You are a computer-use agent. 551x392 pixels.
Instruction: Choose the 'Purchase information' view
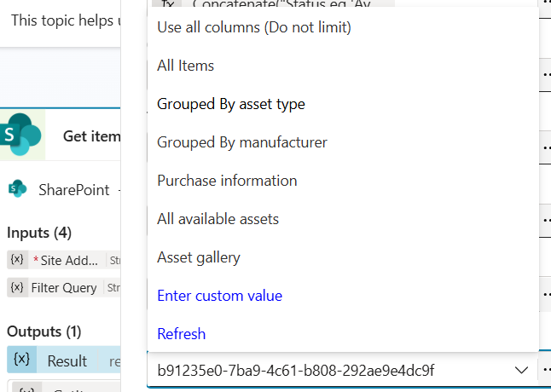click(227, 181)
